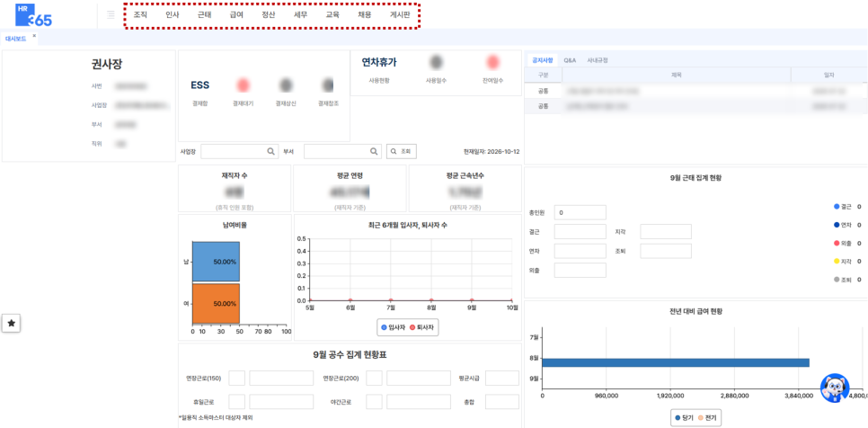Toggle the 결근 blue legend dot
The width and height of the screenshot is (868, 428).
coord(837,207)
